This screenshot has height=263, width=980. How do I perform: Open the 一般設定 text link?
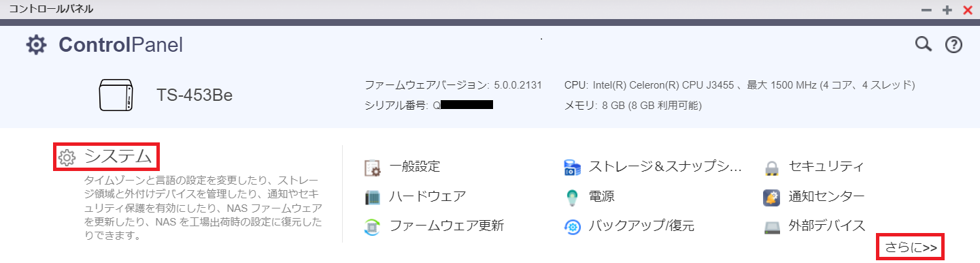pos(414,167)
